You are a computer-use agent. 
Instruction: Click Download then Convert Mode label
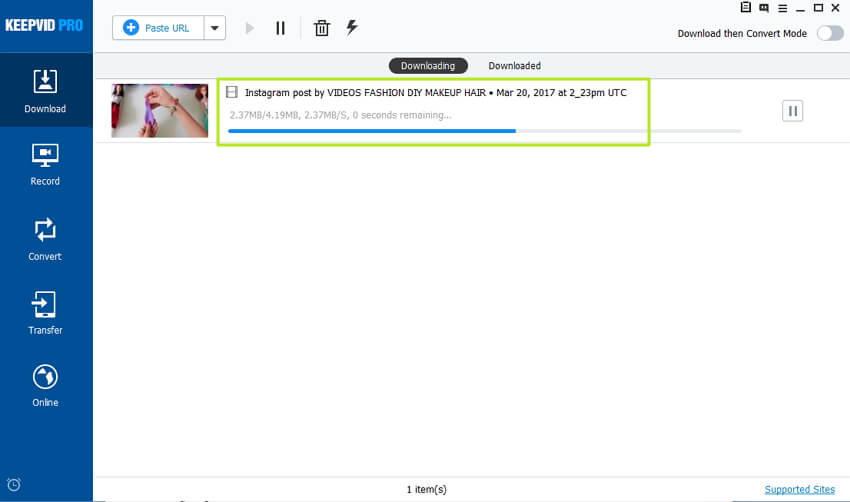(742, 34)
